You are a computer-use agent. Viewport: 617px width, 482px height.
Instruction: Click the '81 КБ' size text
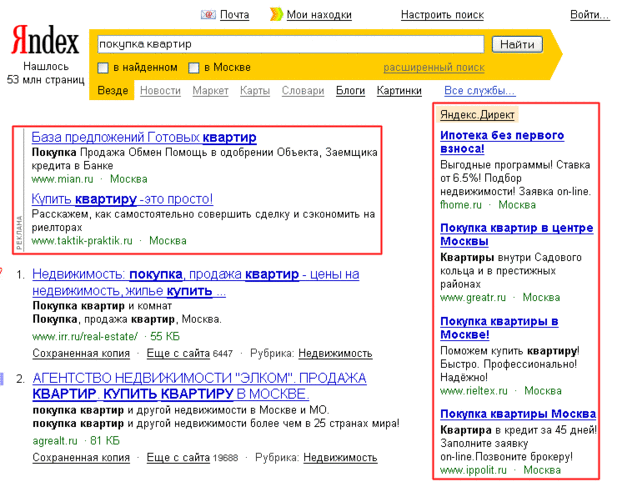pyautogui.click(x=105, y=441)
